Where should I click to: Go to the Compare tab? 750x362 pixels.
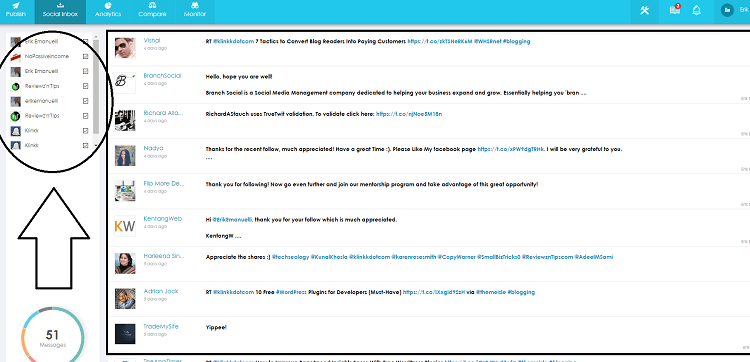tap(152, 10)
